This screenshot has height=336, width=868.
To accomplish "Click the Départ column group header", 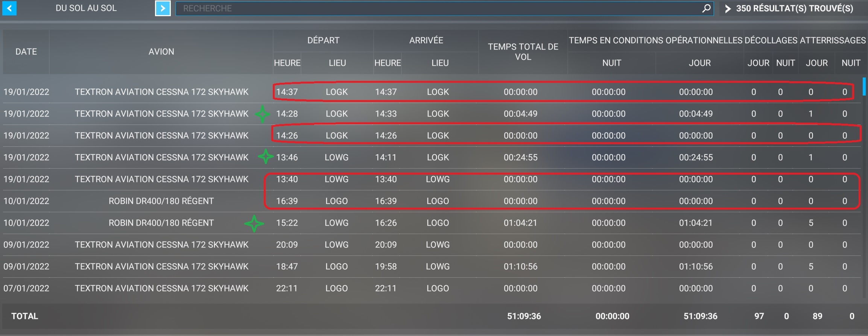I will [323, 40].
